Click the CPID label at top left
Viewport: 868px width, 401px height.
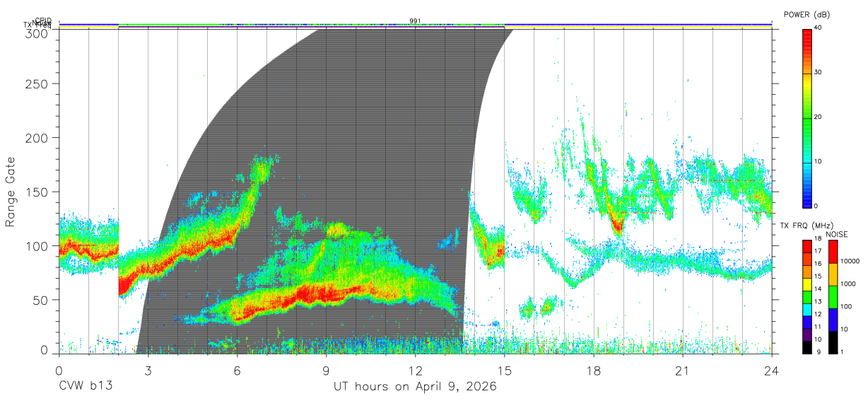click(x=43, y=21)
